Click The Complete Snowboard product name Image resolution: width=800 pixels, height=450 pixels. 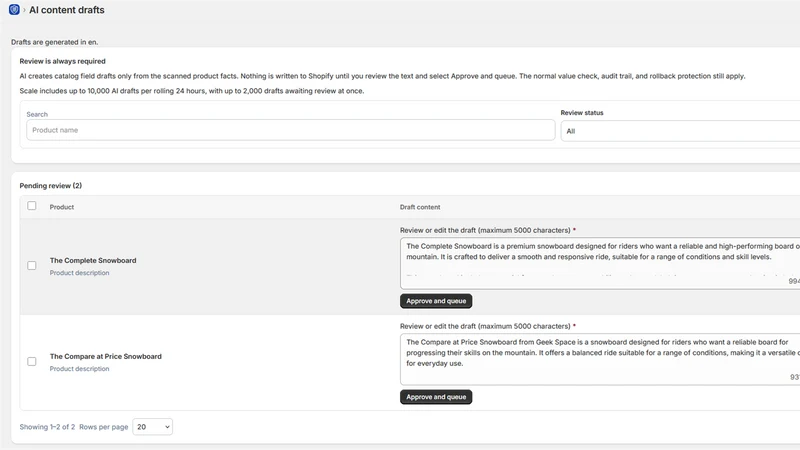[x=93, y=260]
